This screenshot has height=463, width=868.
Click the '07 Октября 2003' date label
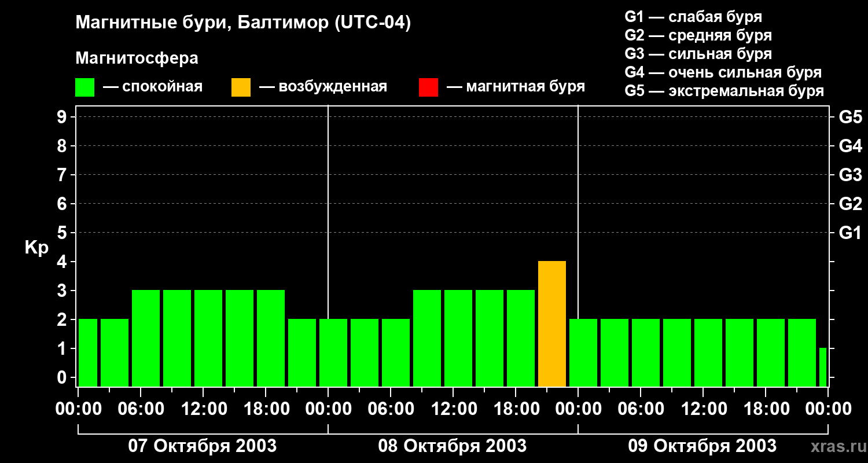(x=203, y=446)
